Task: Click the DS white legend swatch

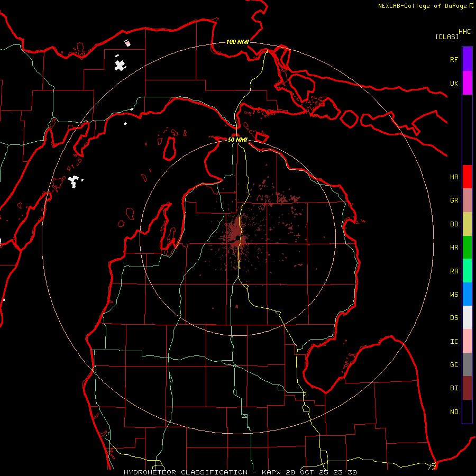Action: click(x=467, y=317)
